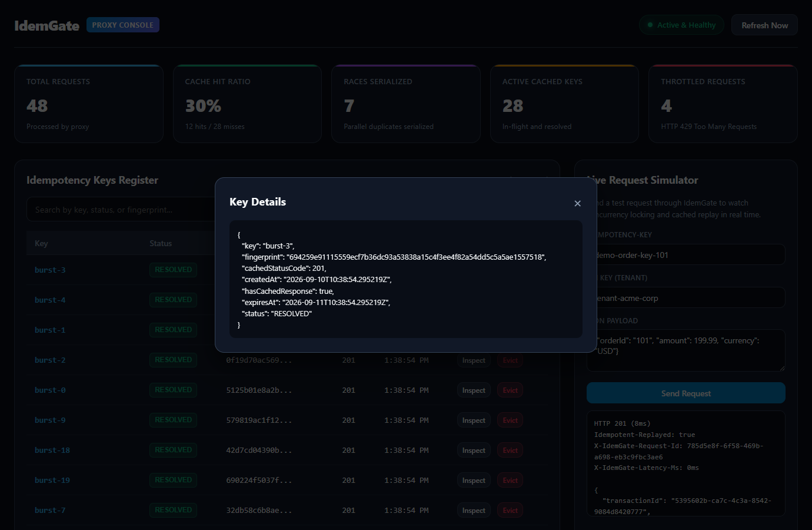Open the burst-19 key link

pos(52,481)
